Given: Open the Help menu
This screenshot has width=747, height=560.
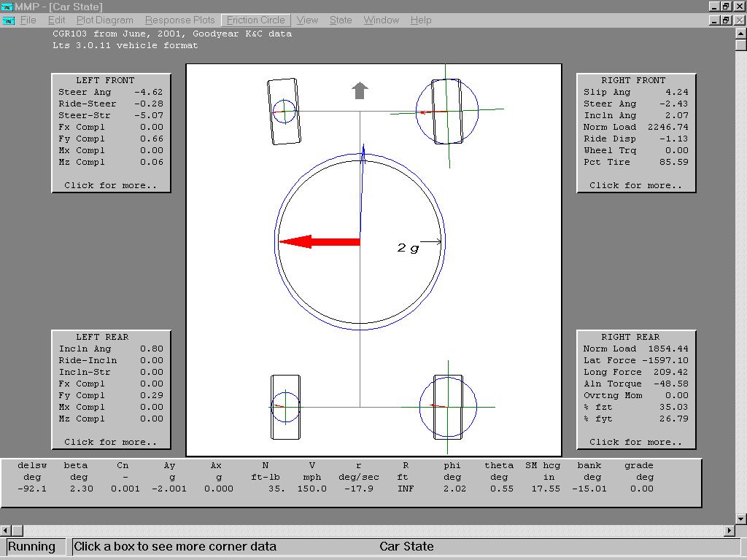Looking at the screenshot, I should [421, 20].
